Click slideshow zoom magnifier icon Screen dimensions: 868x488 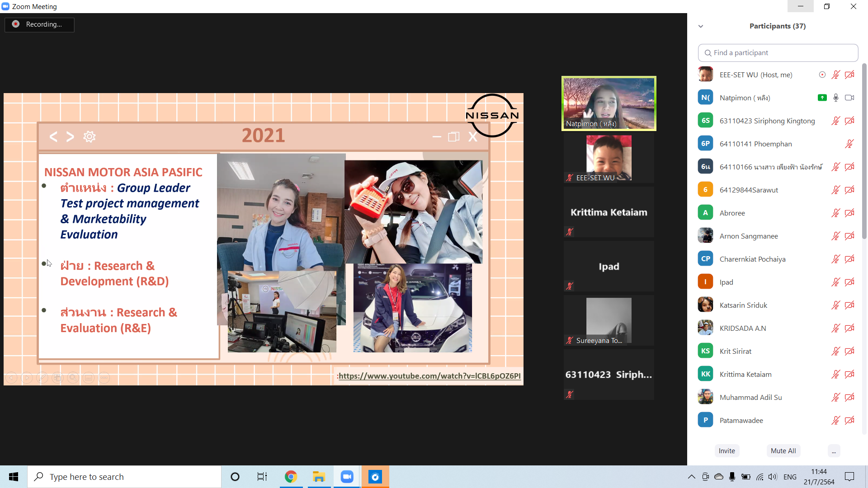point(73,378)
